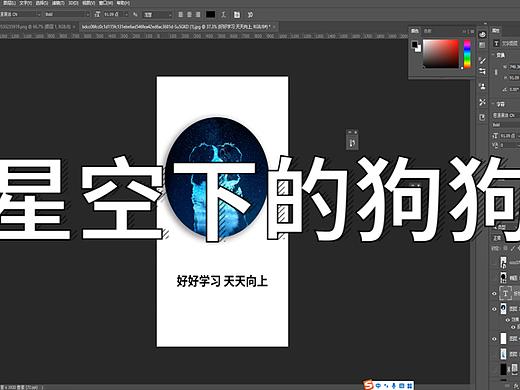Show the hidden black masked layer

[494, 369]
